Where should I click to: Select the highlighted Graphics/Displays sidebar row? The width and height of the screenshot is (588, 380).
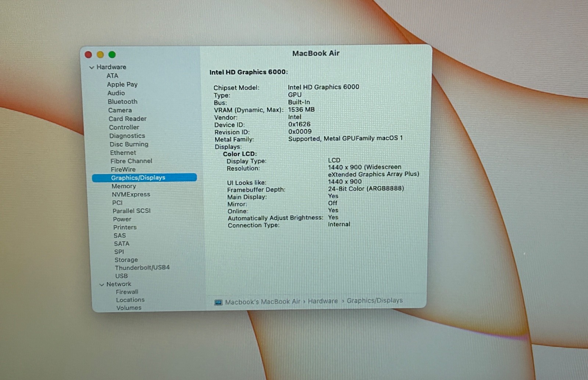144,178
